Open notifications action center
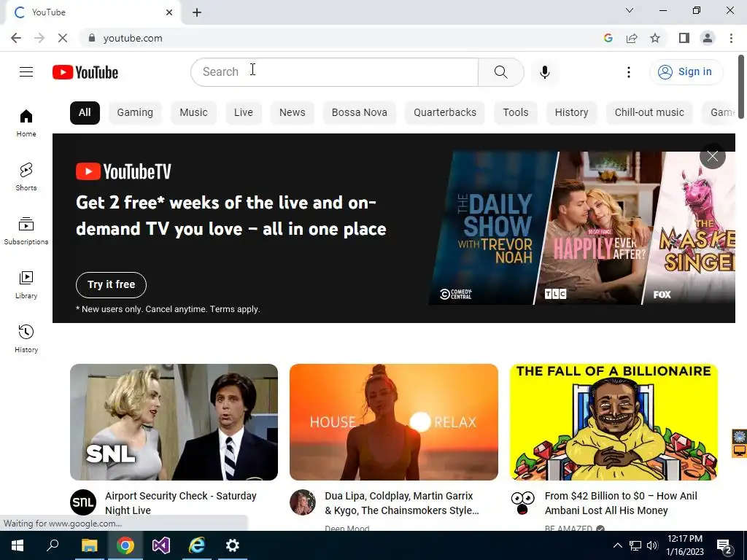 (724, 546)
